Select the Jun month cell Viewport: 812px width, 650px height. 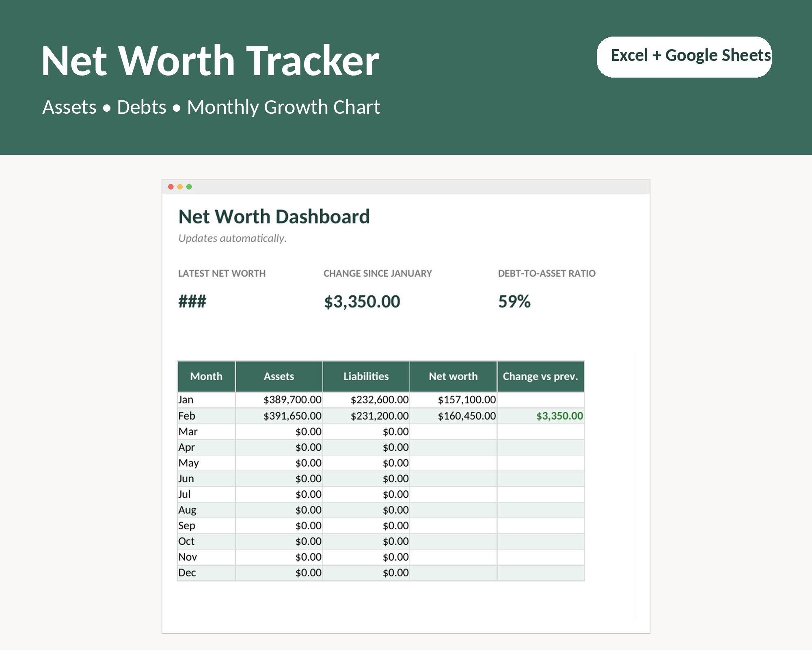pyautogui.click(x=206, y=479)
